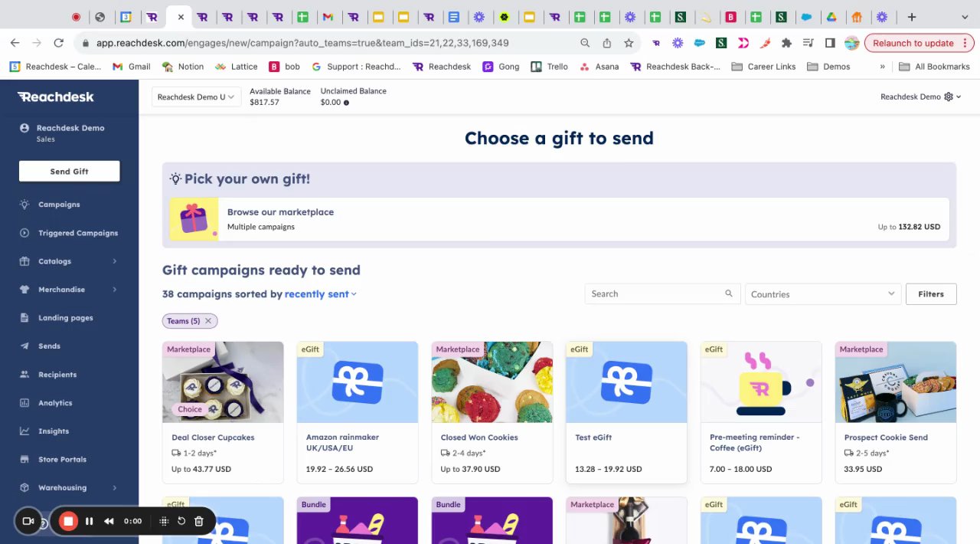Click the campaign Search field
980x544 pixels.
[x=662, y=293]
